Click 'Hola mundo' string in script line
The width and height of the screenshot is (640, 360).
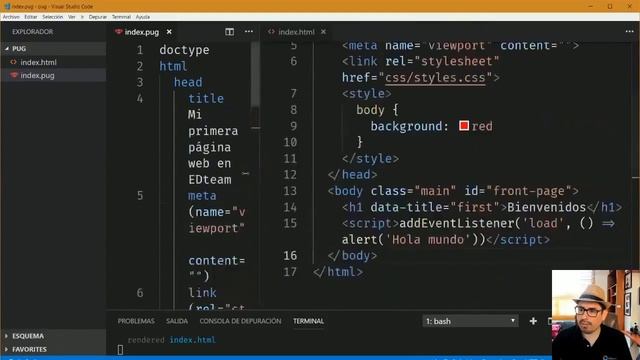coord(427,240)
